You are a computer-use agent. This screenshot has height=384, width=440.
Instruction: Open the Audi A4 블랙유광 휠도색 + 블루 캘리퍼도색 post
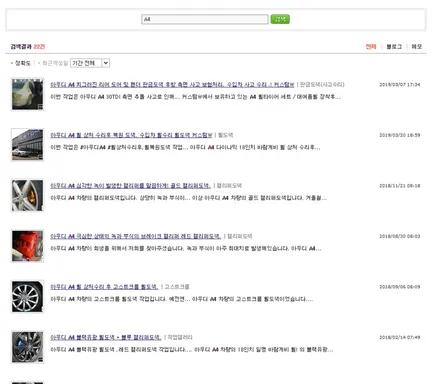tap(106, 337)
